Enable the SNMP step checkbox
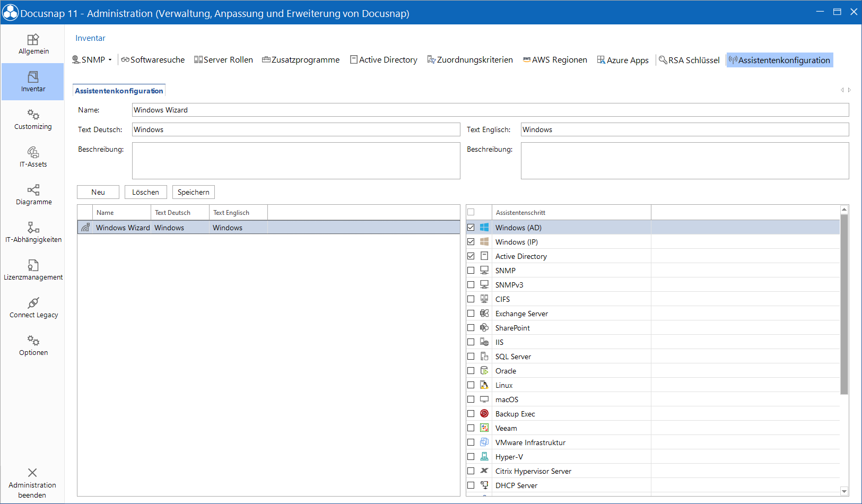 [471, 271]
